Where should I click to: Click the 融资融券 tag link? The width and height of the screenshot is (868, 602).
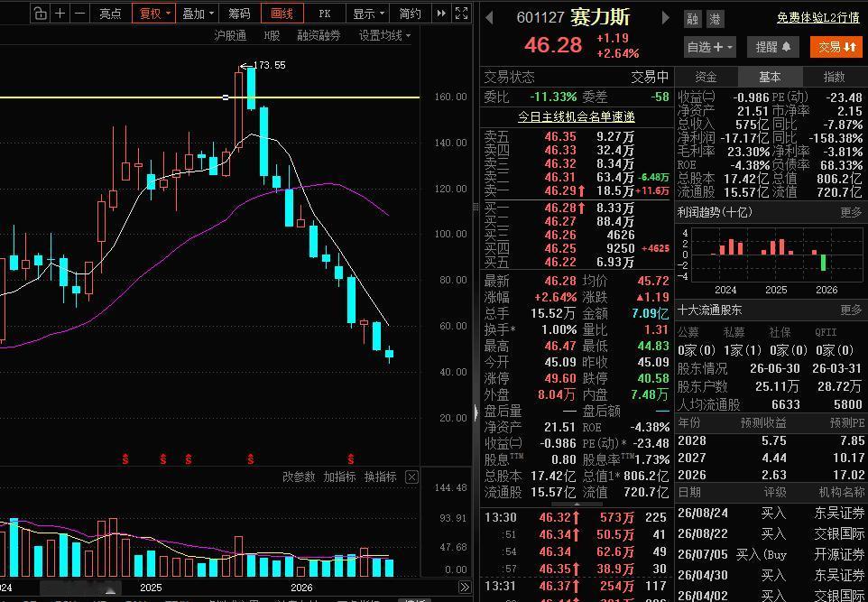pyautogui.click(x=319, y=35)
